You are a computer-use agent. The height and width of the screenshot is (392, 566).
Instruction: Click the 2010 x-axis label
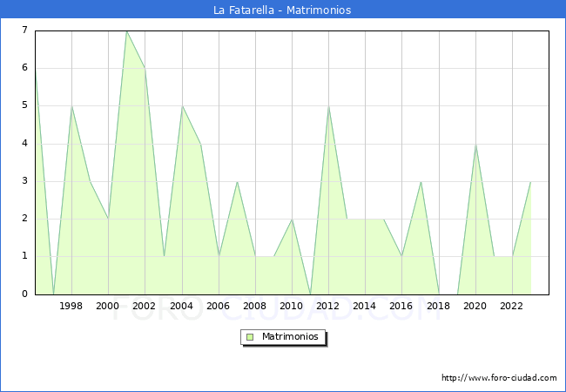click(292, 306)
